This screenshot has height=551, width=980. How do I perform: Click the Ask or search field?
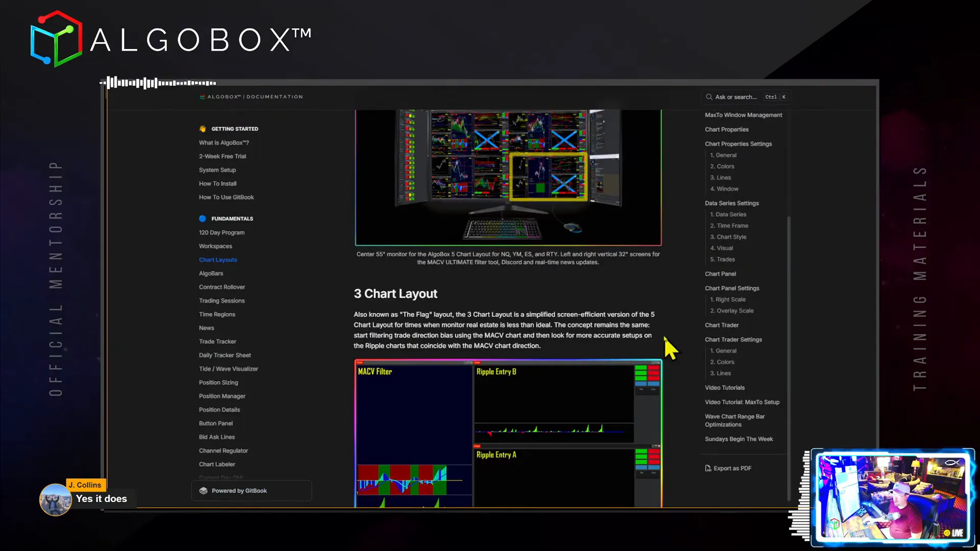[x=746, y=97]
